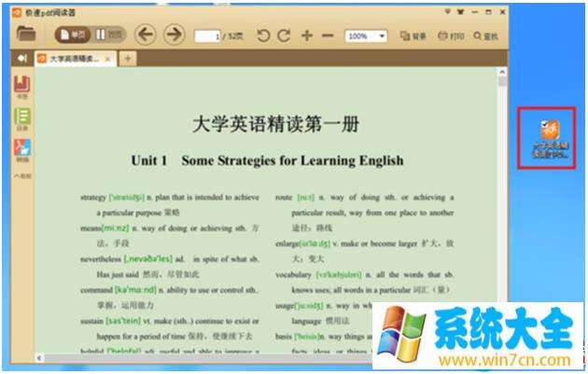Screen dimensions: 588x374
Task: Switch to double page view mode
Action: [x=108, y=35]
